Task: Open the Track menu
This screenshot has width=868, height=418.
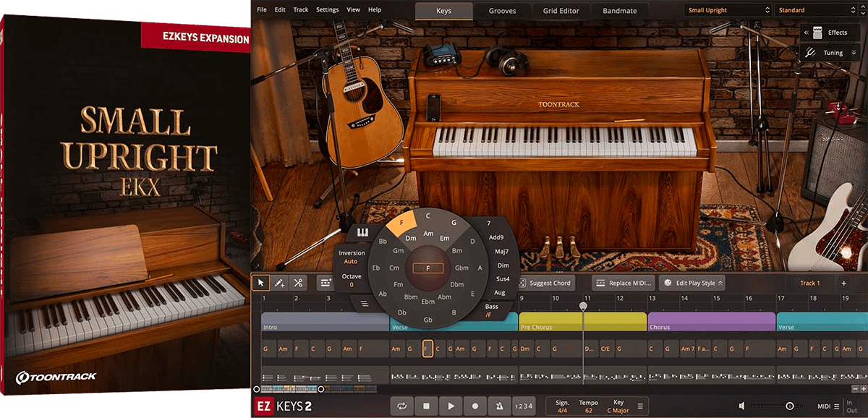Action: point(301,10)
